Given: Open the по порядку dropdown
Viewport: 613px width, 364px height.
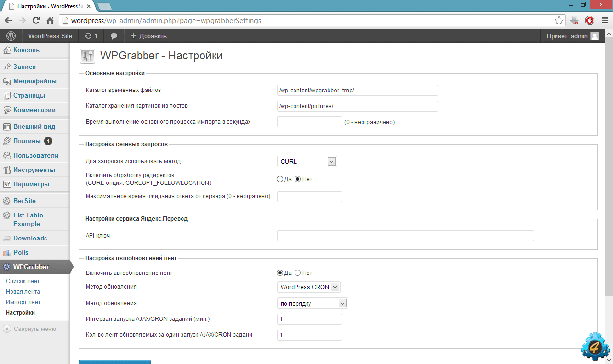Looking at the screenshot, I should point(312,303).
